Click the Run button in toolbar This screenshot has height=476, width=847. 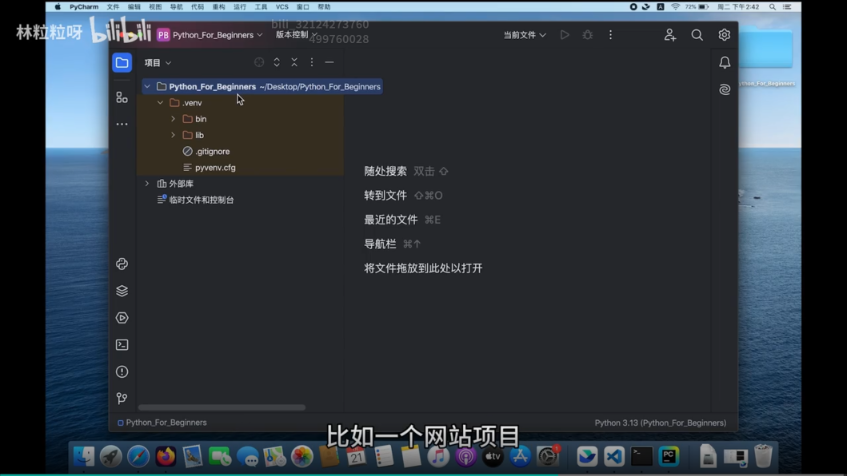click(564, 35)
